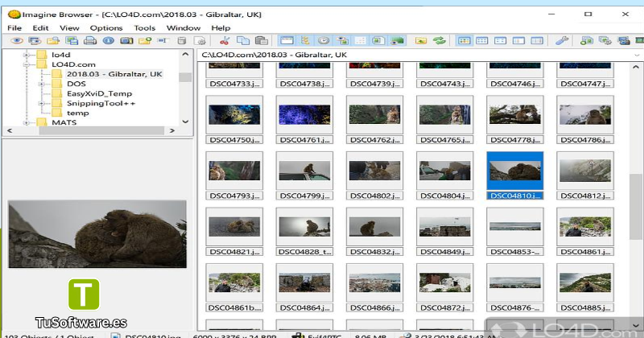
Task: Click the blue batch film icon
Action: pos(623,41)
